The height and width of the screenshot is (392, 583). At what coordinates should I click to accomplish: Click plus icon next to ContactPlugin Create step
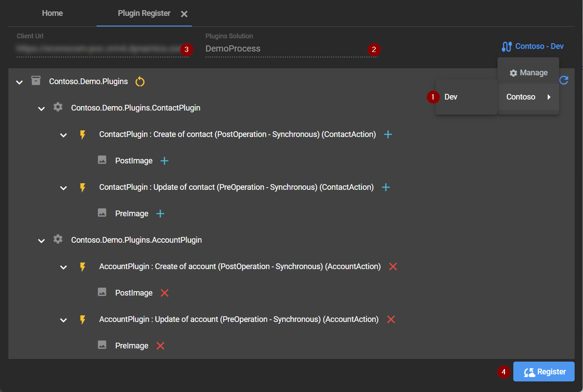[x=388, y=134]
